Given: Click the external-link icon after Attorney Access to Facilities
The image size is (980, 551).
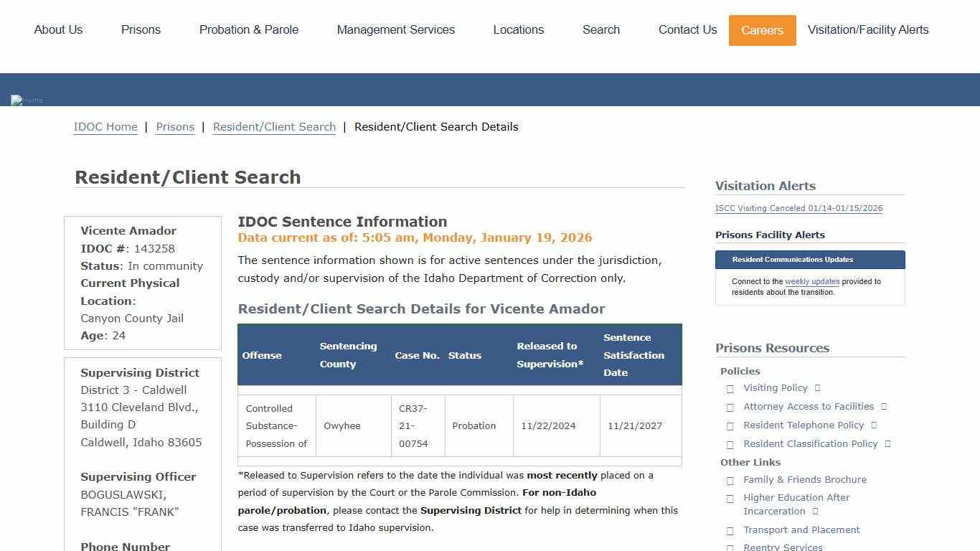Looking at the screenshot, I should 885,406.
